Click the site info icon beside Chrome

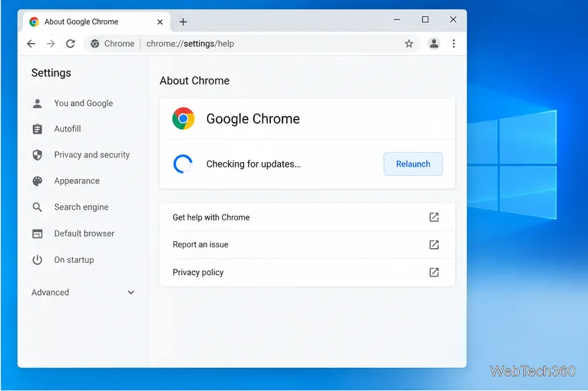pos(95,44)
